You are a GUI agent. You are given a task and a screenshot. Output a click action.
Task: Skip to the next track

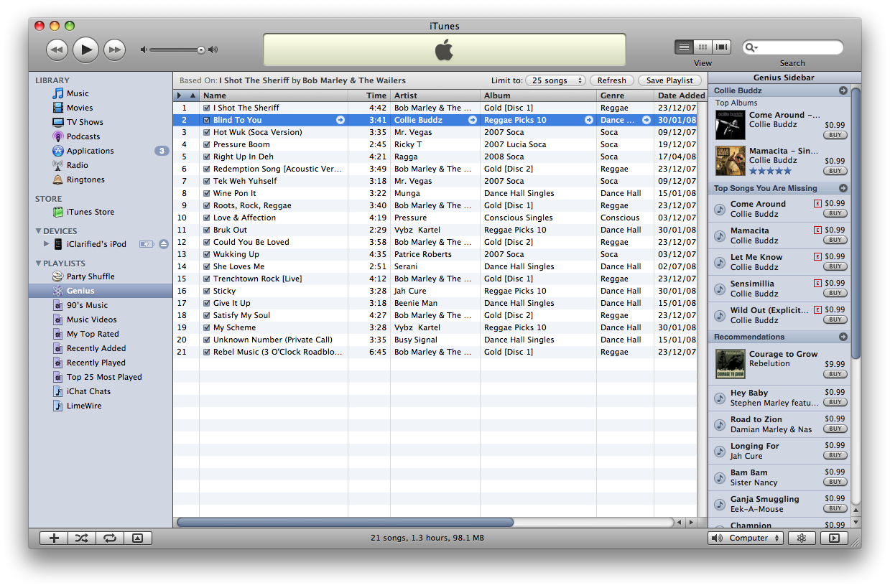114,50
